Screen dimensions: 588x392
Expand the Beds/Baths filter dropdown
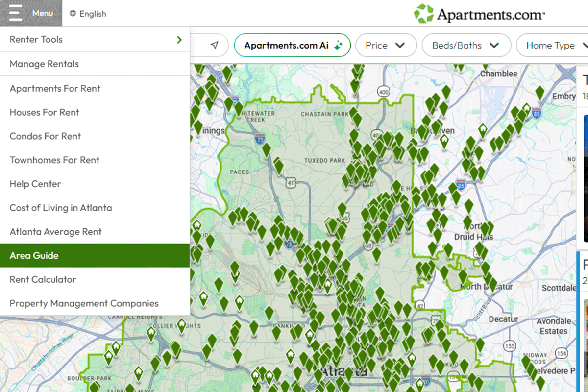(465, 45)
